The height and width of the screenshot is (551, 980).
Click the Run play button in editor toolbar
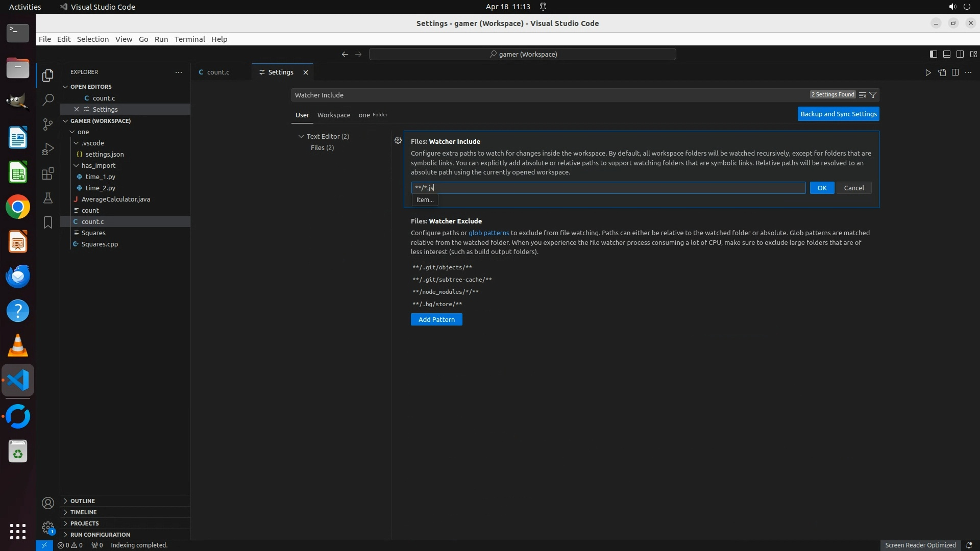928,72
